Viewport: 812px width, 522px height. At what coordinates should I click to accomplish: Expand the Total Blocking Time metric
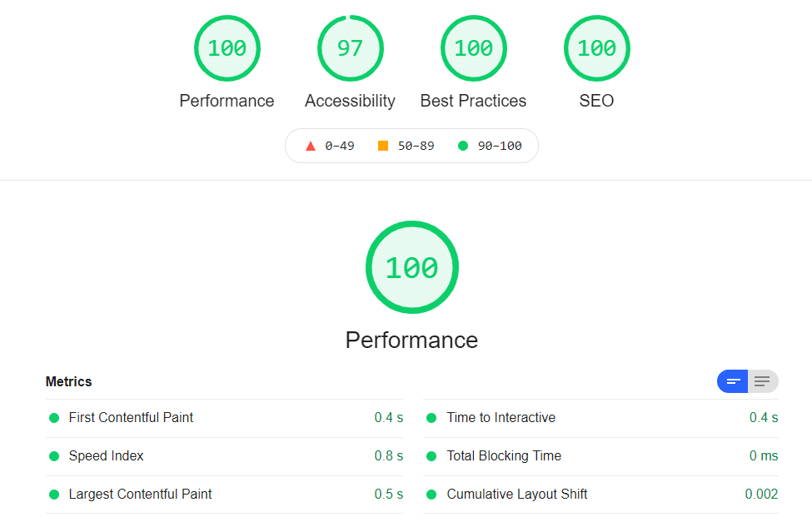pyautogui.click(x=600, y=456)
